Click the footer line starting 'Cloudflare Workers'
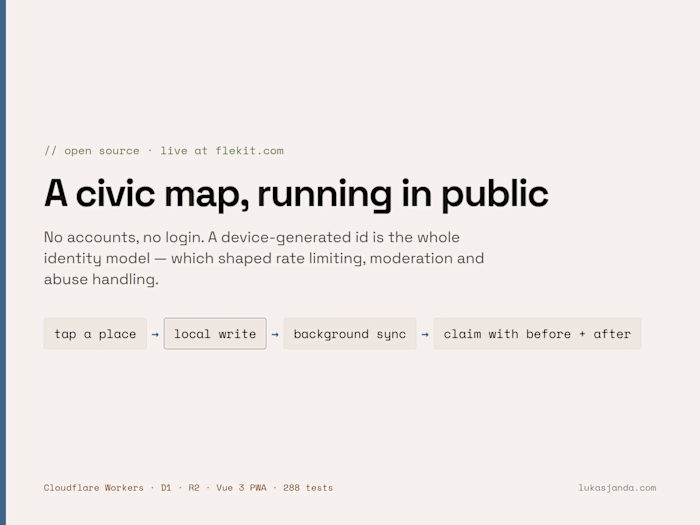The height and width of the screenshot is (525, 700). click(x=188, y=488)
